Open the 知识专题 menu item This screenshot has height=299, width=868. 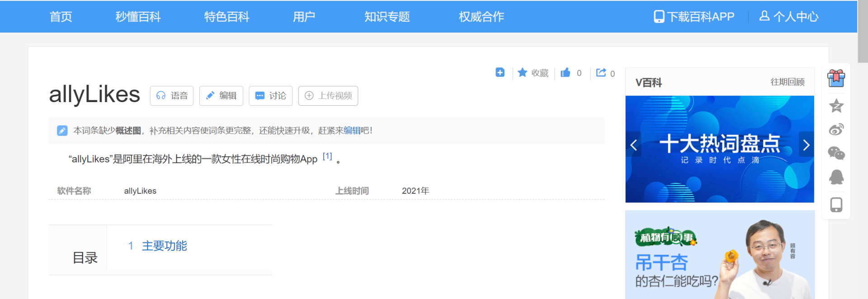click(387, 17)
